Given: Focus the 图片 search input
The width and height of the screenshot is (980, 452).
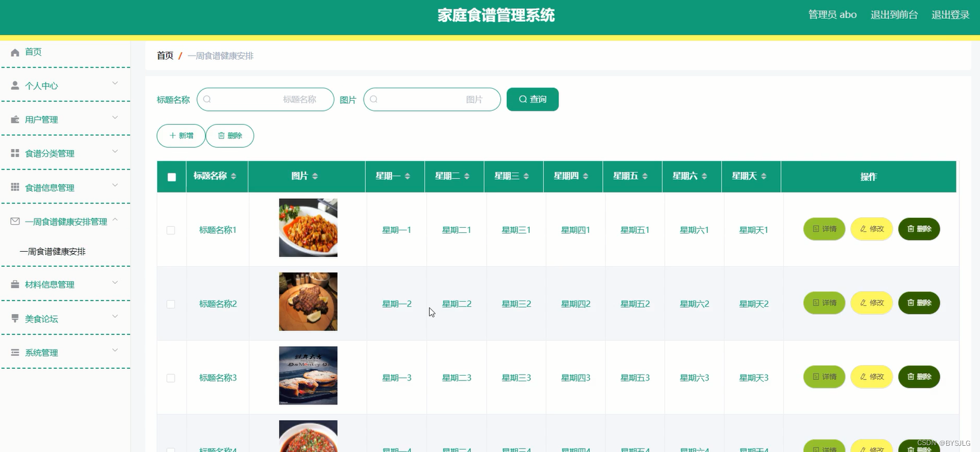Looking at the screenshot, I should pyautogui.click(x=432, y=100).
